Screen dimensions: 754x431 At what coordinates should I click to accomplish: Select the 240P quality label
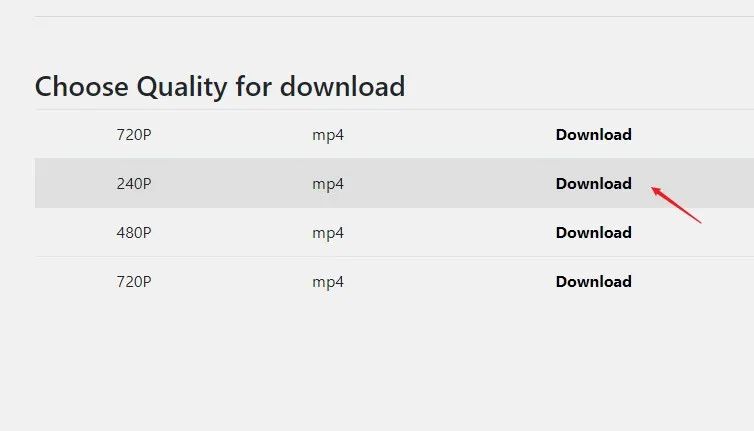pos(134,183)
